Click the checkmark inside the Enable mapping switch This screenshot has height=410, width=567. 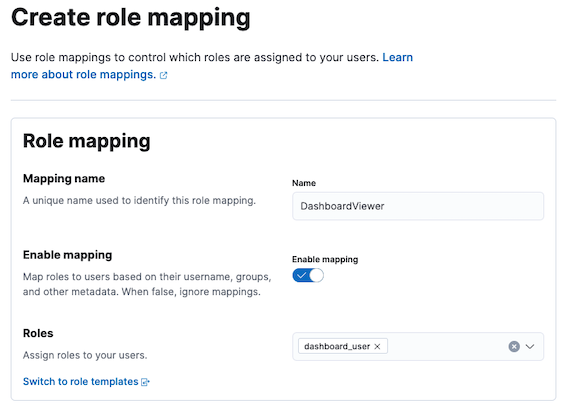[x=301, y=276]
